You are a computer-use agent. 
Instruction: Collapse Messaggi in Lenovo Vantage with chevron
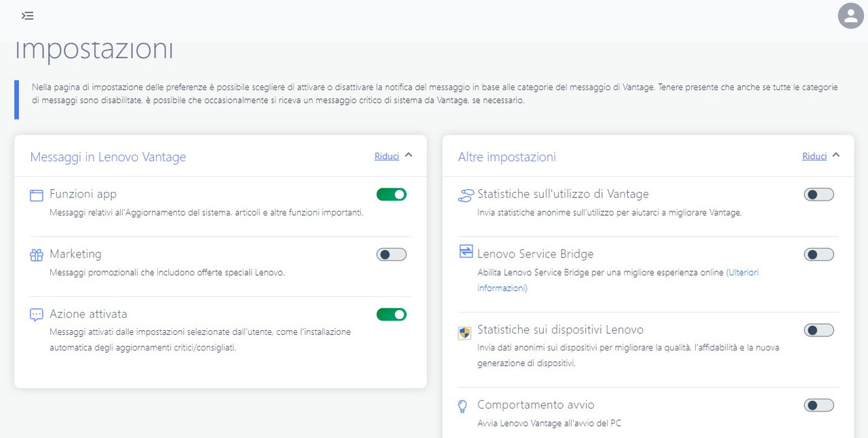click(x=408, y=155)
